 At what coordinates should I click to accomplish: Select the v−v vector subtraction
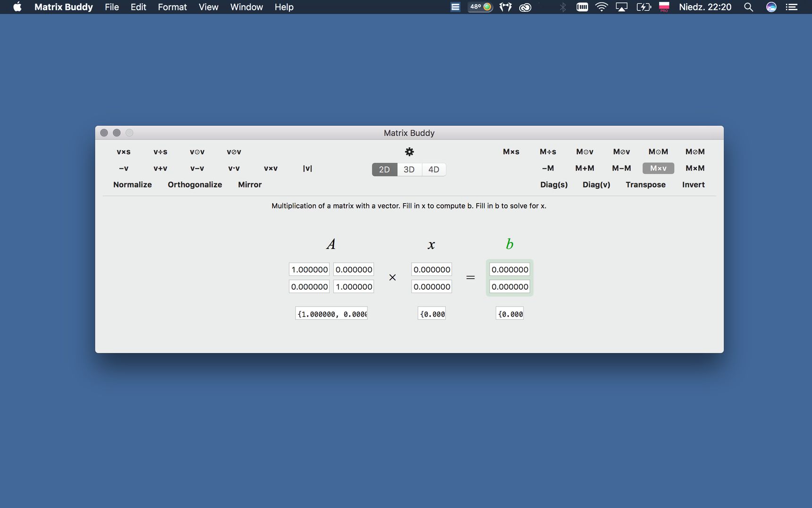(x=197, y=168)
